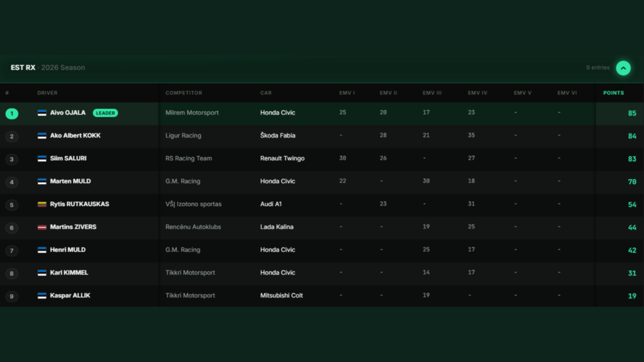Screen dimensions: 644x362
Task: Select the green position 1 badge
Action: (12, 114)
